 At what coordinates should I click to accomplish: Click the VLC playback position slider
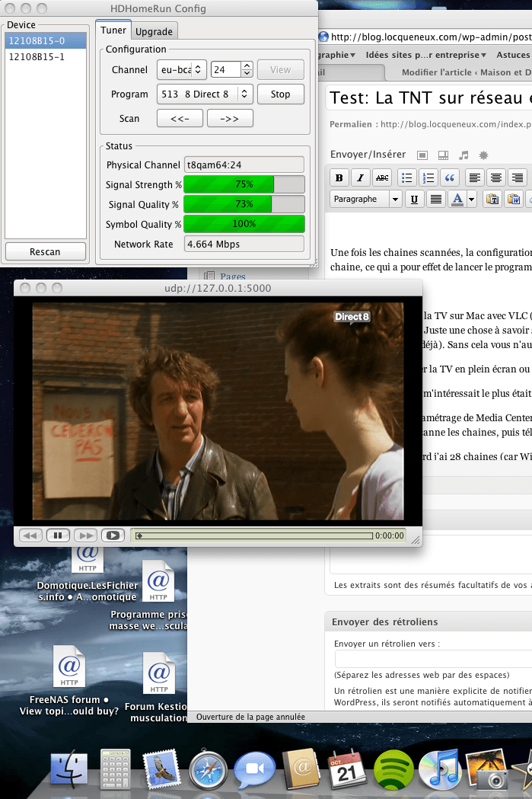(254, 535)
